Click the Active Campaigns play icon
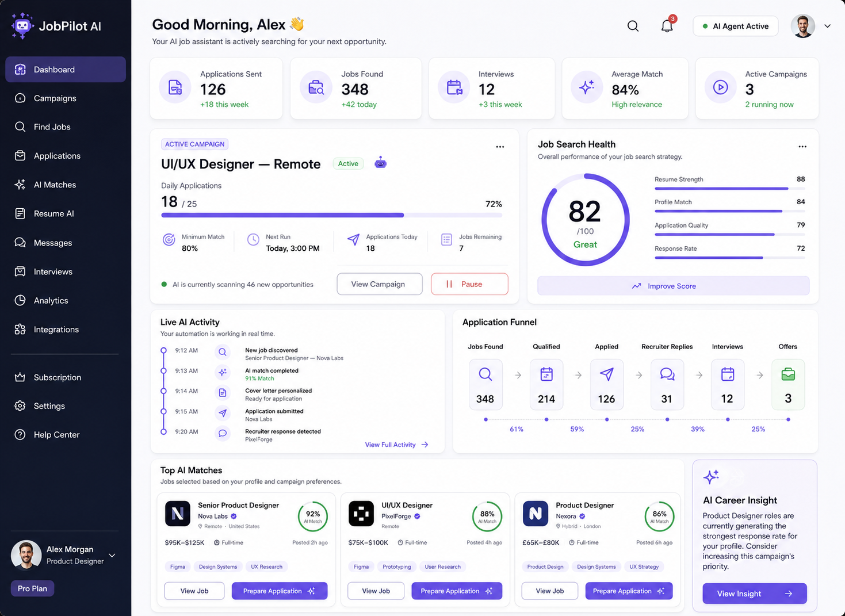The width and height of the screenshot is (845, 616). (x=720, y=87)
